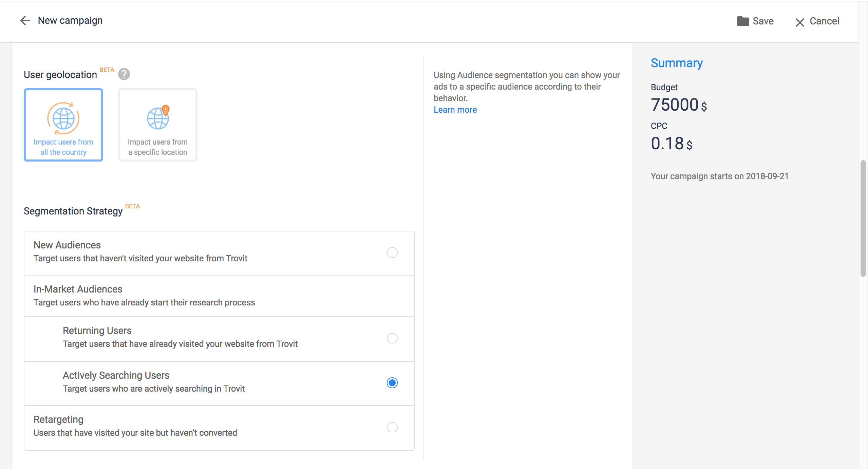Screen dimensions: 868x469
Task: Choose Impact users from all the country
Action: [x=63, y=147]
